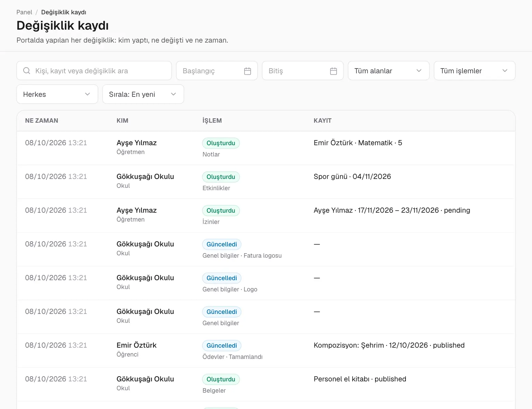
Task: Expand the Herkes filter dropdown
Action: pos(57,94)
